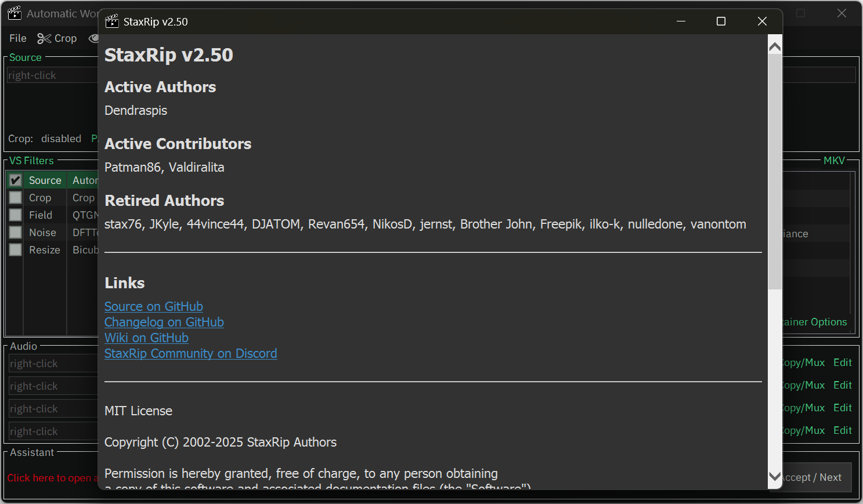Open the Source on GitHub link
The image size is (863, 504).
(154, 306)
